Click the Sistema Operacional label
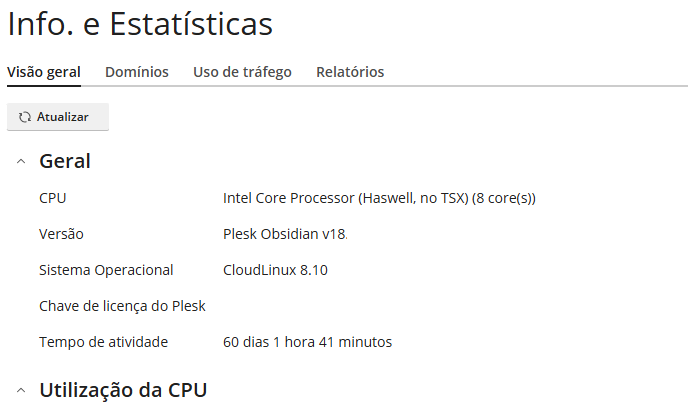 (106, 270)
